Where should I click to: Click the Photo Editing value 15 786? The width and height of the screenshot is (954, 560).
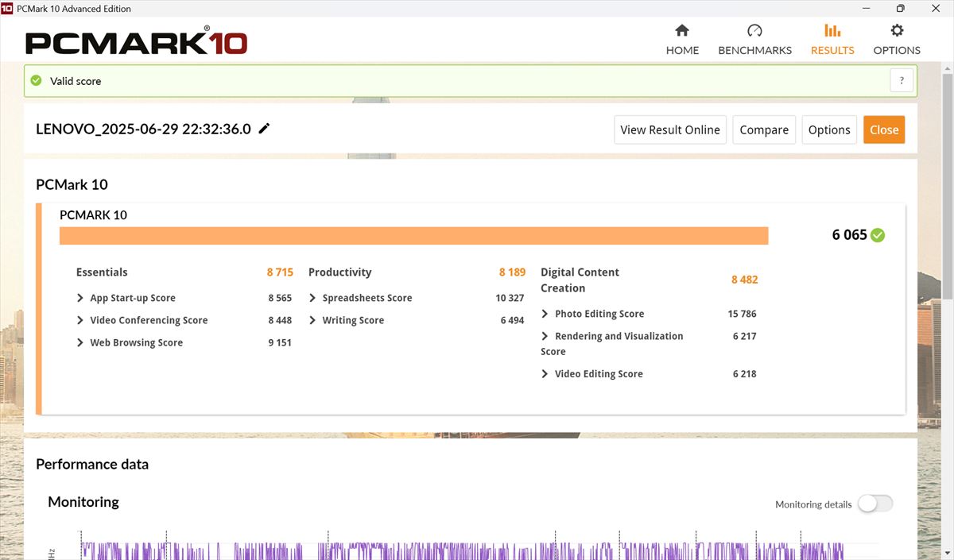(742, 314)
